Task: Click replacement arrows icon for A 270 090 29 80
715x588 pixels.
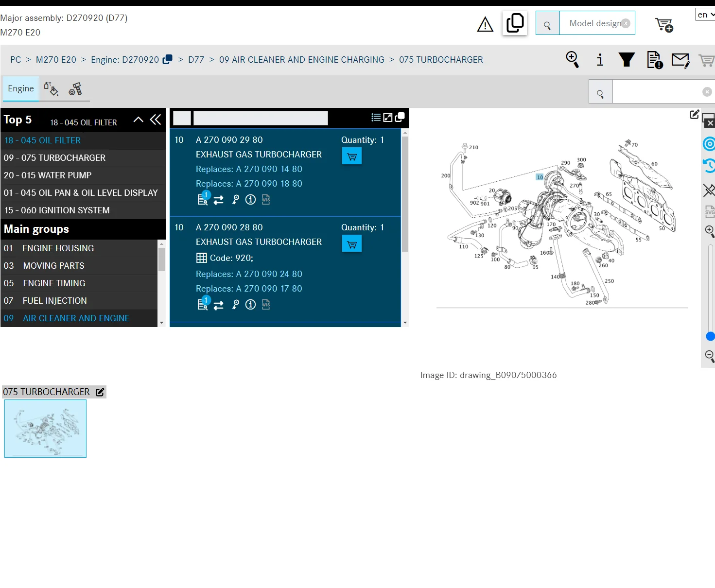Action: point(219,200)
